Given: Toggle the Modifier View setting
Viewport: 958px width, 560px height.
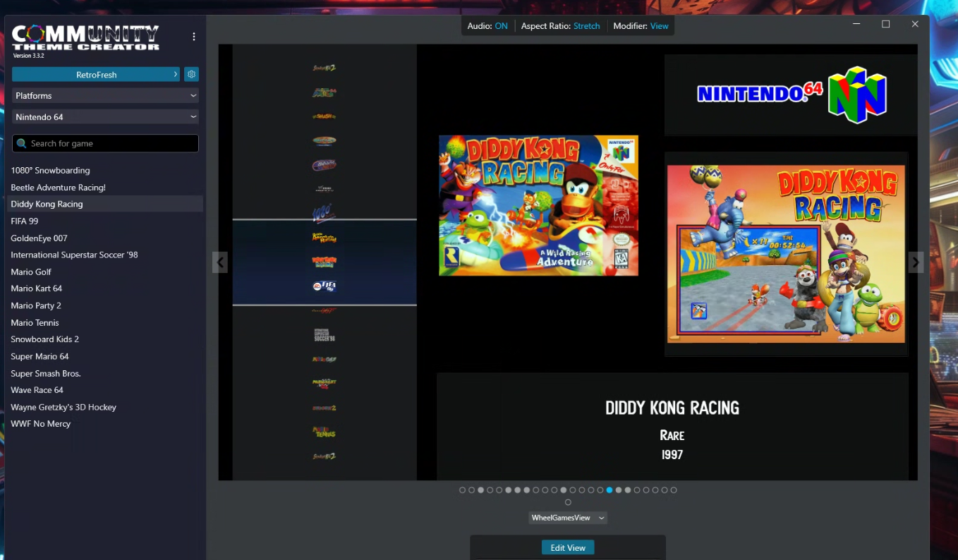Looking at the screenshot, I should coord(641,26).
